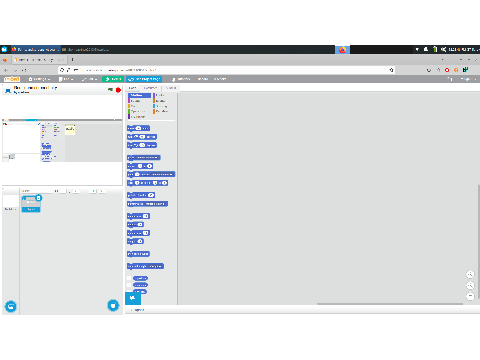Click the green button in the mBlock menu
The width and height of the screenshot is (480, 360).
[113, 79]
